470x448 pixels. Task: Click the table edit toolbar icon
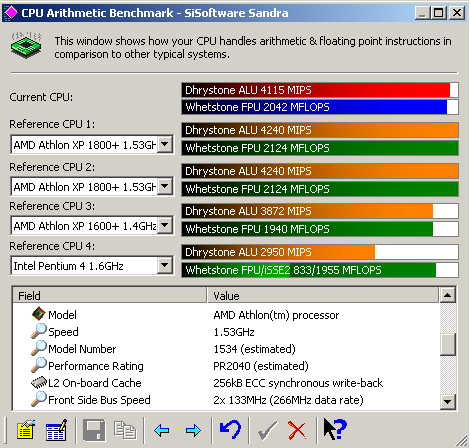coord(56,430)
